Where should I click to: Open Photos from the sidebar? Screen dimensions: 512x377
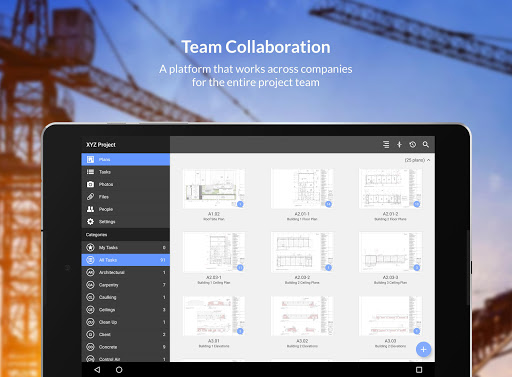coord(126,184)
